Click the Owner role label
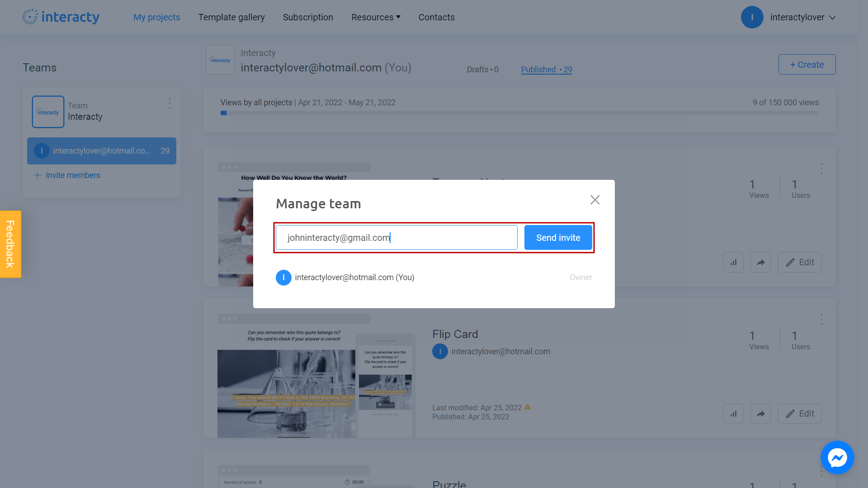Image resolution: width=868 pixels, height=488 pixels. (x=580, y=277)
